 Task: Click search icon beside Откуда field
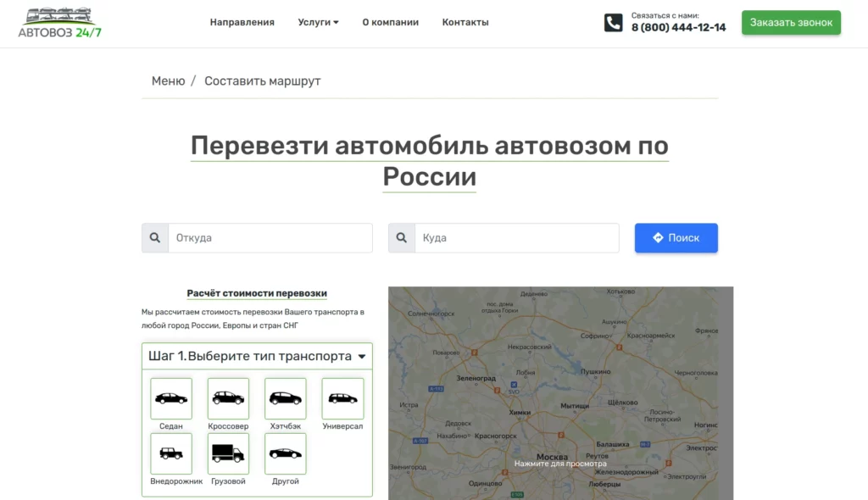(x=155, y=237)
